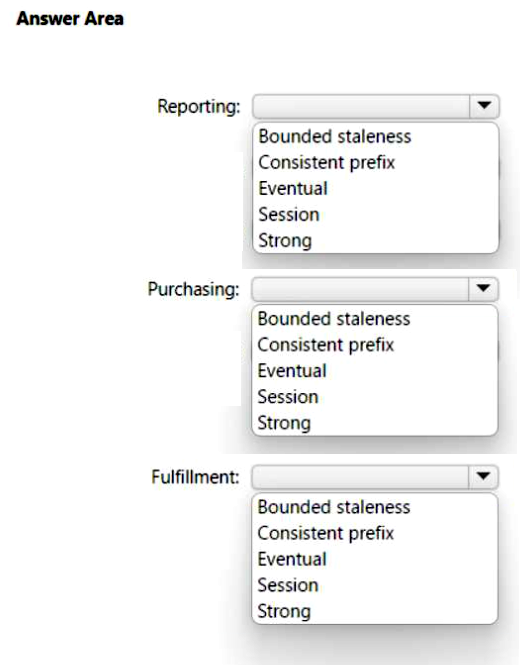This screenshot has height=666, width=520.
Task: Open the Fulfillment dropdown arrow
Action: point(483,477)
